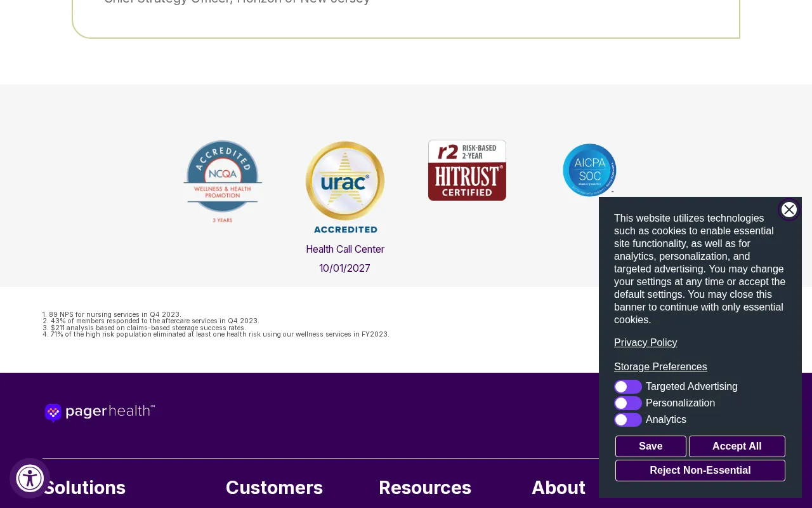The image size is (812, 508).
Task: Open the Pager Health logo link
Action: pyautogui.click(x=100, y=412)
